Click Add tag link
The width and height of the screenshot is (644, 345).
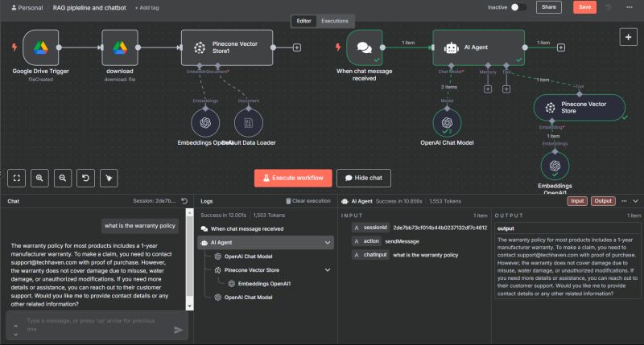[x=147, y=8]
